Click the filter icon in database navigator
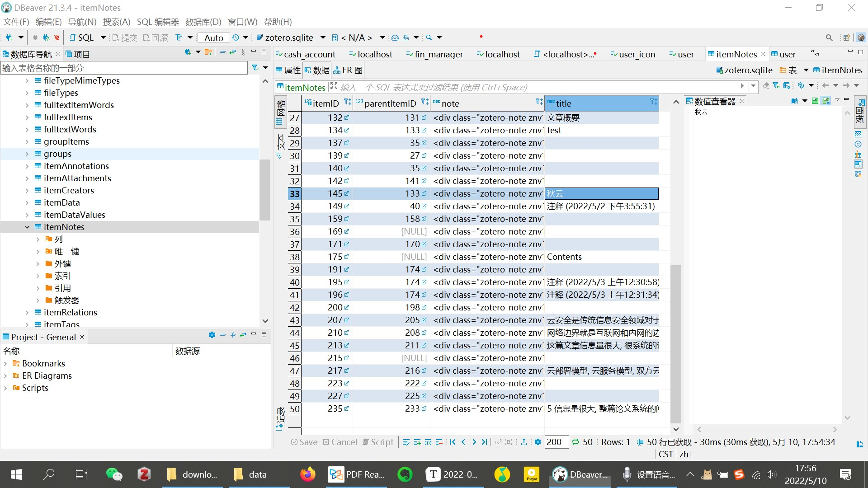868x488 pixels. click(x=255, y=68)
